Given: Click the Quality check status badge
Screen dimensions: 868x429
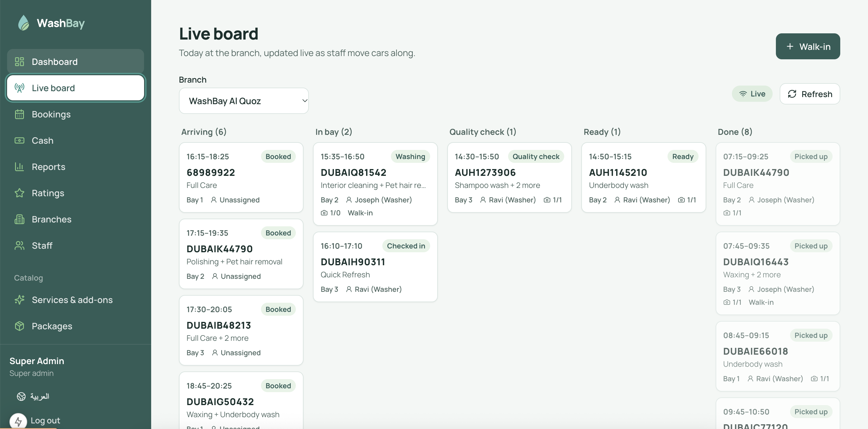Looking at the screenshot, I should click(536, 157).
